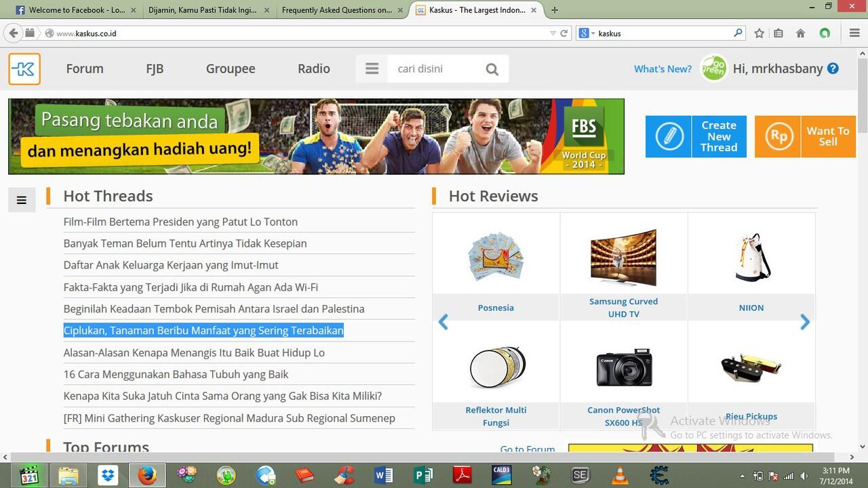Open thread Film-Film Bertema Presiden
Image resolution: width=868 pixels, height=488 pixels.
[180, 222]
